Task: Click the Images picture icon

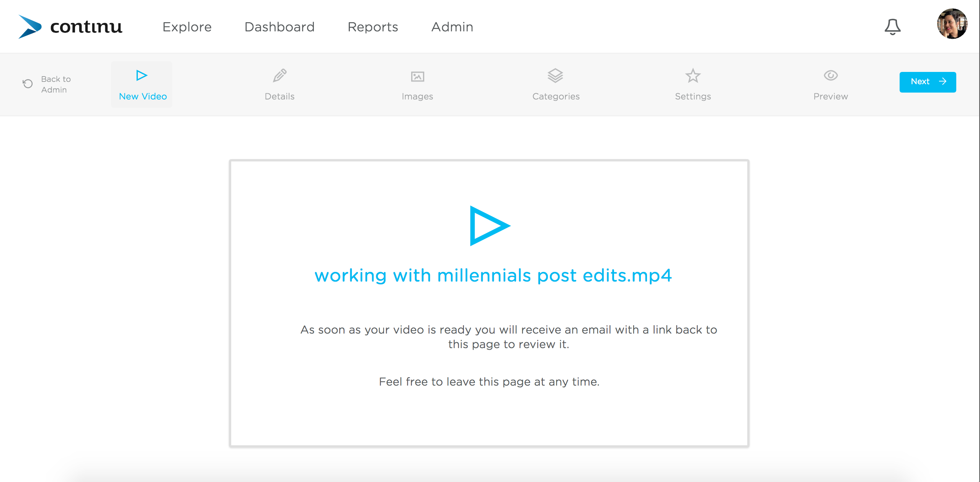Action: pyautogui.click(x=417, y=77)
